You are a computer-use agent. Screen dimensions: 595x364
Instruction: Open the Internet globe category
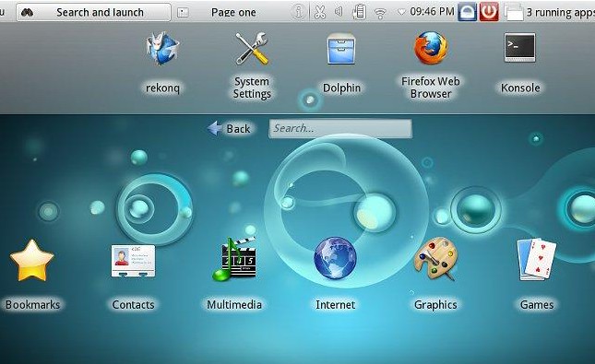tap(335, 258)
